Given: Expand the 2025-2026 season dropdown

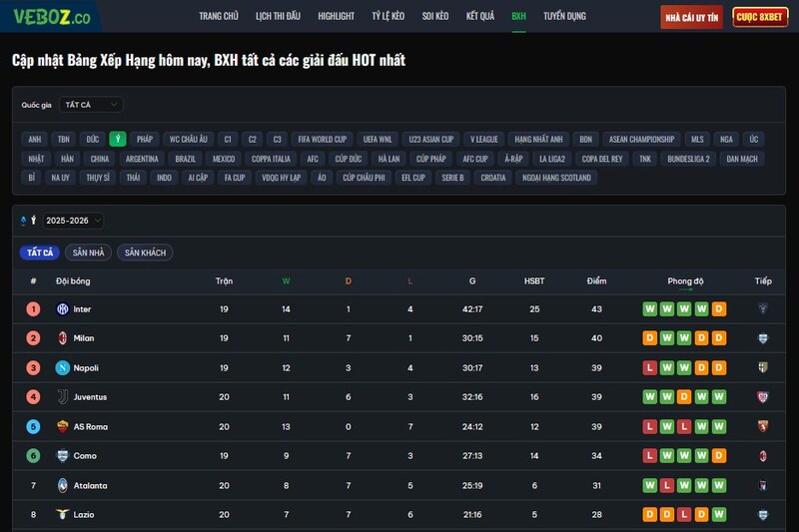Looking at the screenshot, I should (x=73, y=221).
